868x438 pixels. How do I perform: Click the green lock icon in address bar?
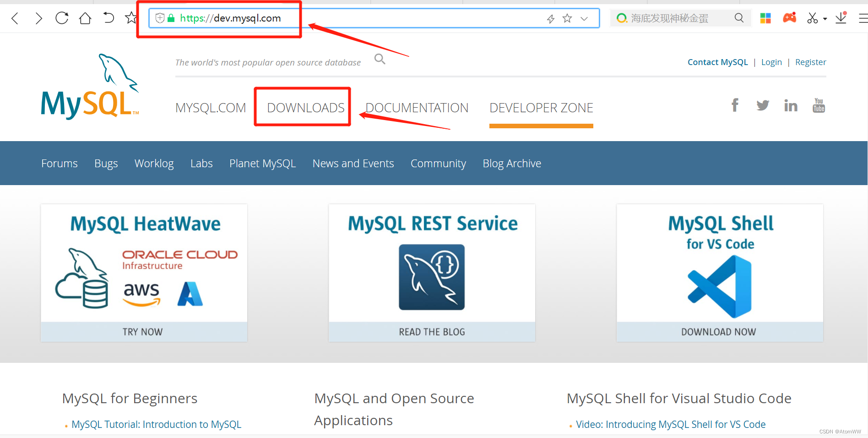[171, 18]
